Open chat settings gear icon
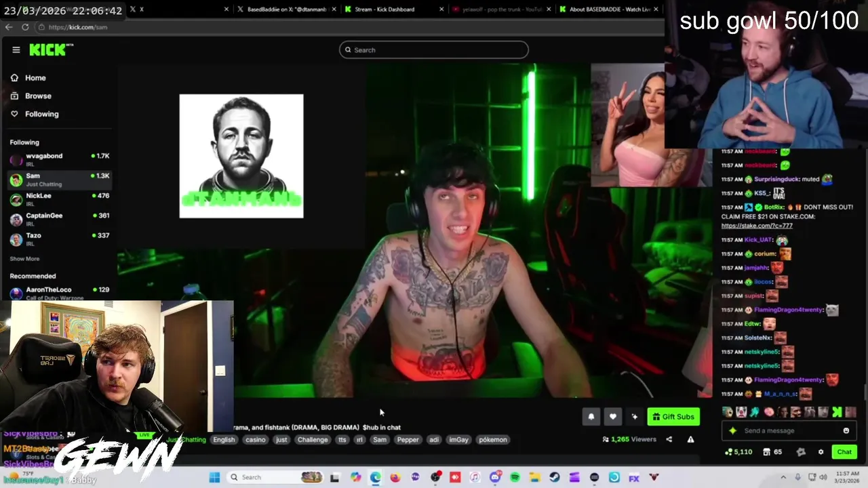Viewport: 868px width, 488px height. coord(821,452)
